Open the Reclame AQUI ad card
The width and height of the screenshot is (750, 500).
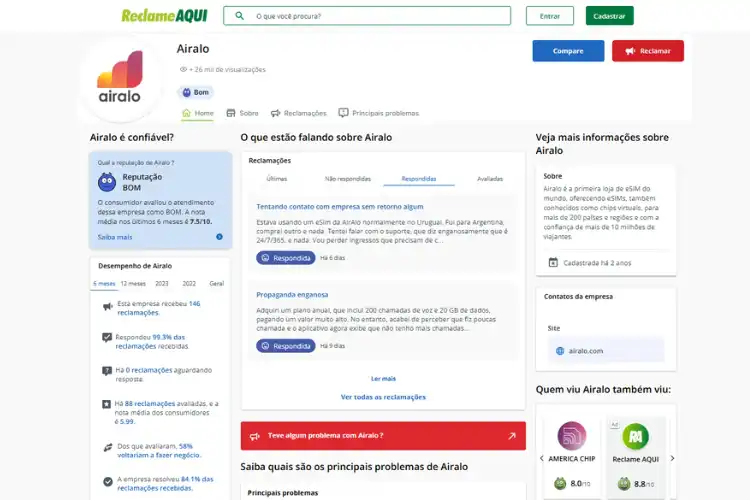[x=636, y=456]
